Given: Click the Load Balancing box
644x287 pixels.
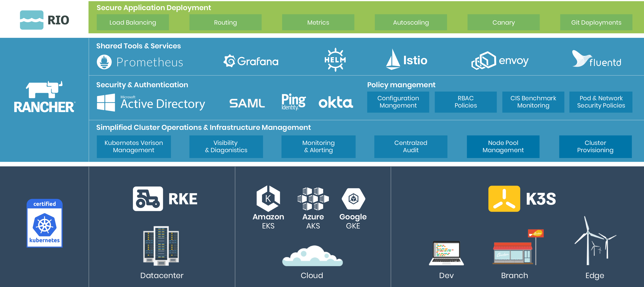Looking at the screenshot, I should click(x=133, y=23).
